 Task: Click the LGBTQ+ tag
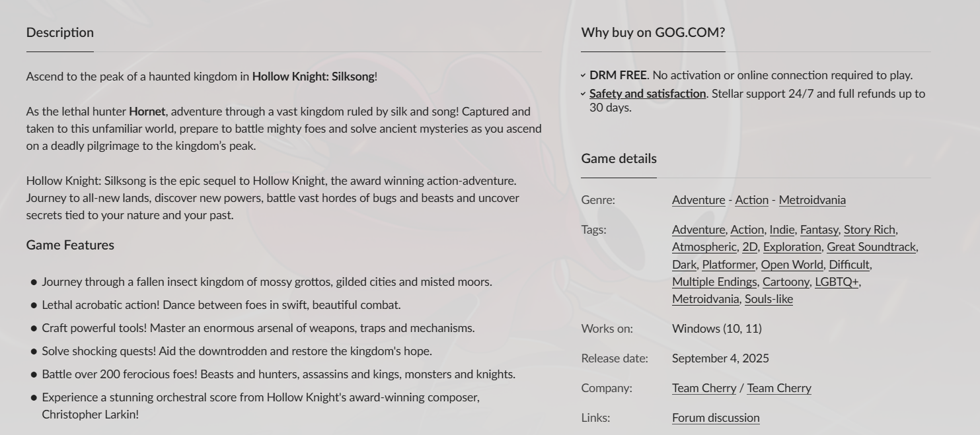tap(837, 282)
